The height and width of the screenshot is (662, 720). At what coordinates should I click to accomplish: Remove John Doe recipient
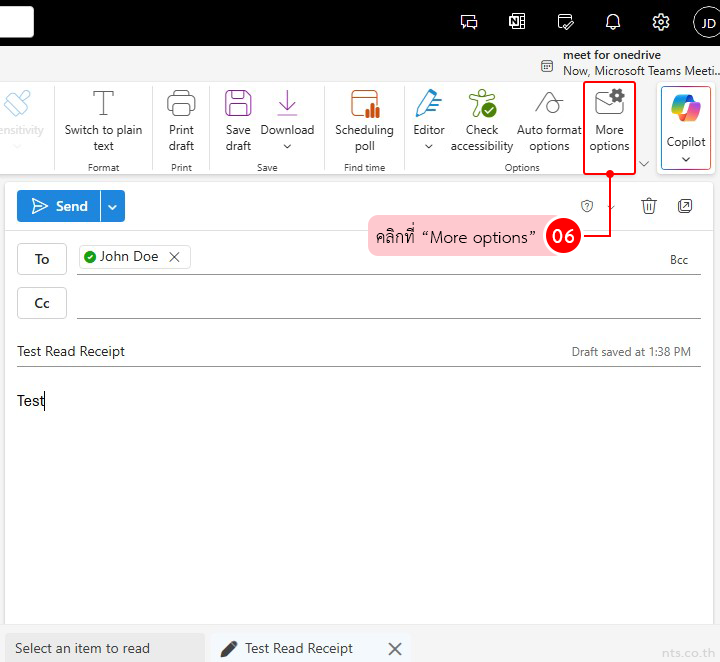point(174,257)
